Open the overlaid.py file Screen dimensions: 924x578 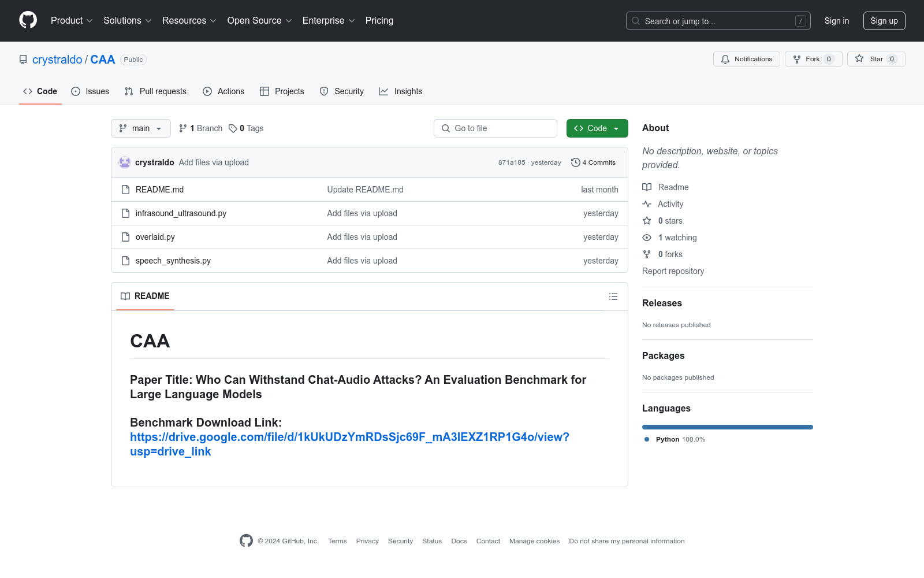tap(155, 237)
